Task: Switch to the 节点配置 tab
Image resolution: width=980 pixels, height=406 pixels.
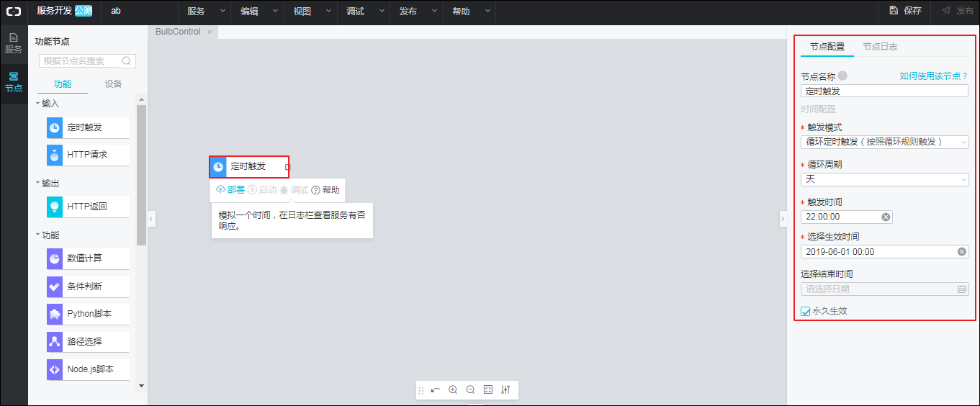Action: click(827, 46)
